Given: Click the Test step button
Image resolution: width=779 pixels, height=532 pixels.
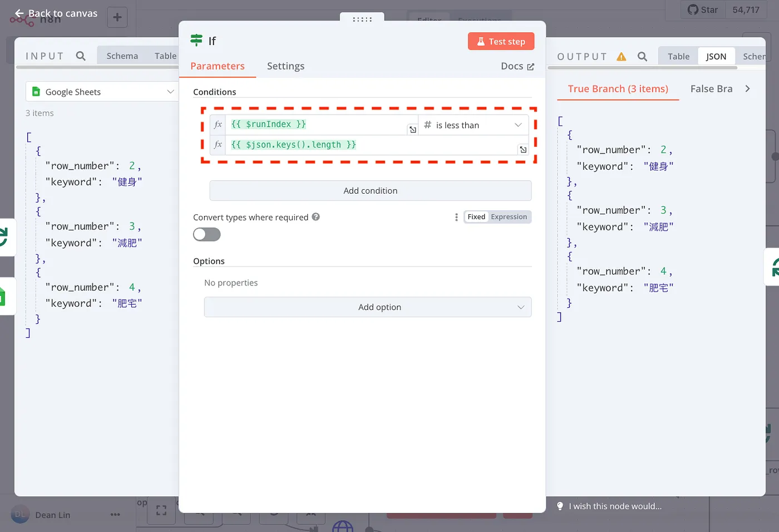Looking at the screenshot, I should click(501, 42).
